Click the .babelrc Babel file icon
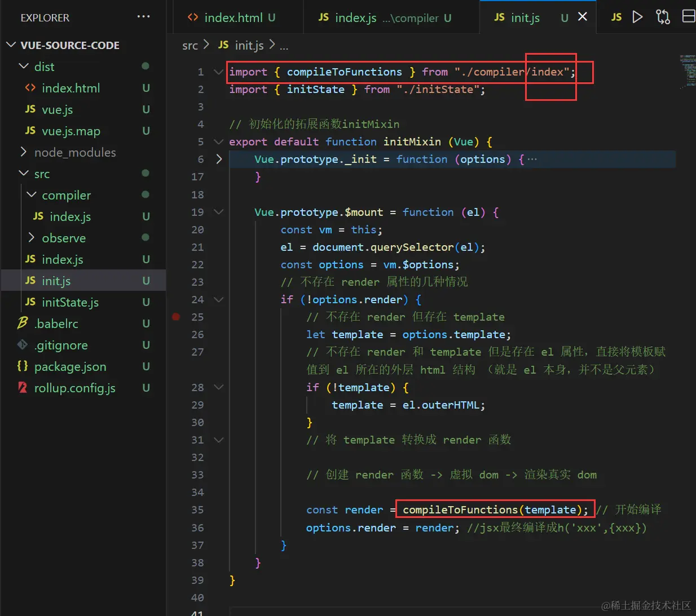Image resolution: width=696 pixels, height=616 pixels. 23,323
